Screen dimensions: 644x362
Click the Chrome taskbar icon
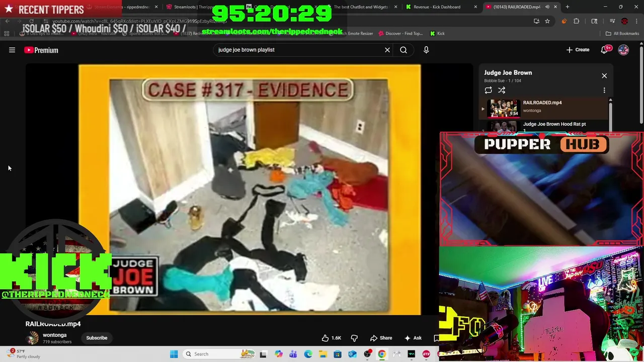tap(382, 354)
